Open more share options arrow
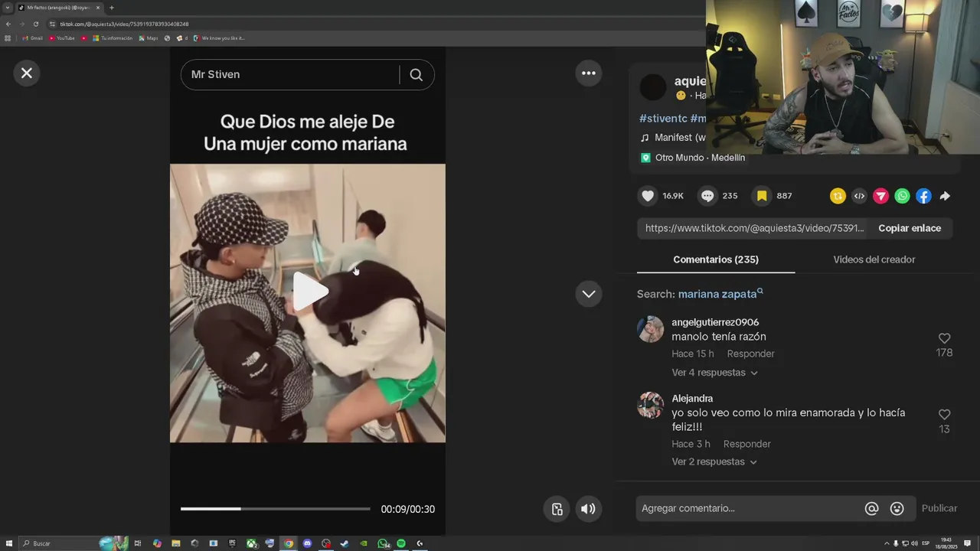The width and height of the screenshot is (980, 551). pyautogui.click(x=945, y=196)
